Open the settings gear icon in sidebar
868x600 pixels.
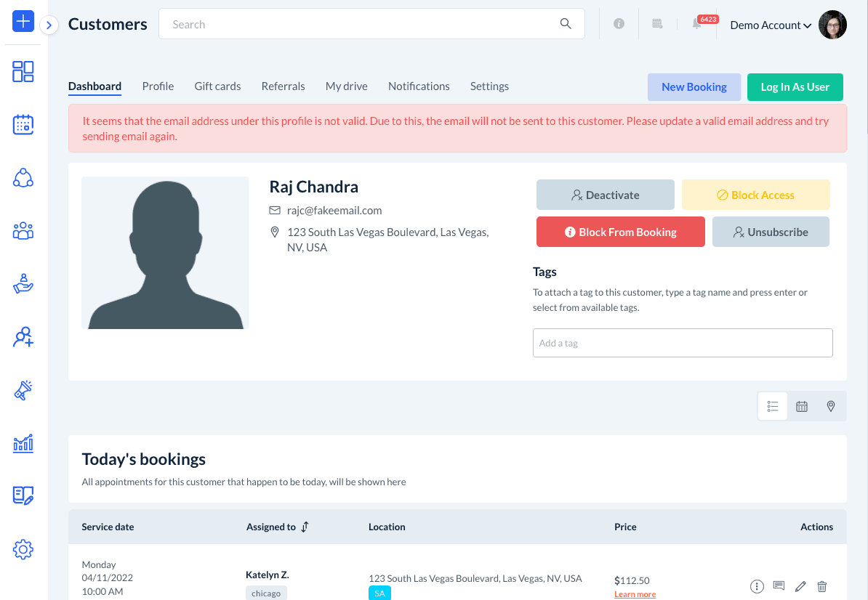(23, 550)
